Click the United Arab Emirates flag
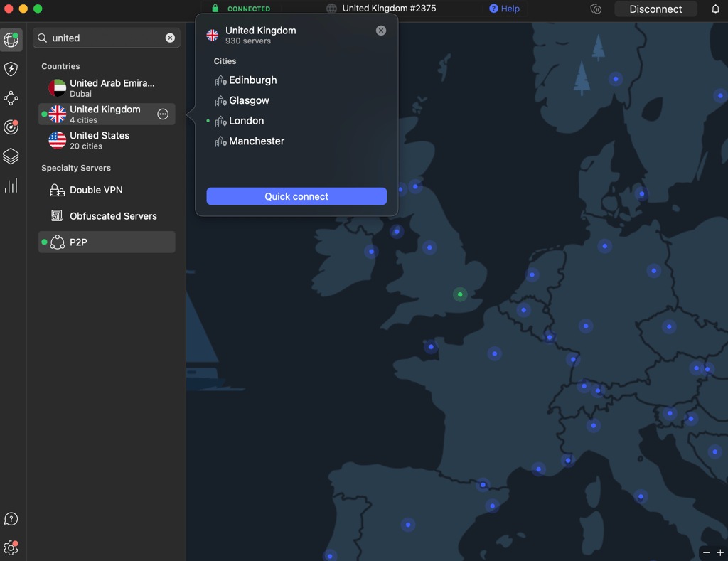Viewport: 728px width, 561px height. click(x=58, y=87)
